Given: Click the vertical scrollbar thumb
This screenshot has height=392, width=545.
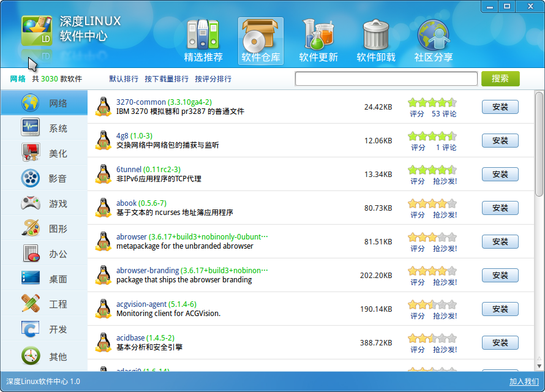Looking at the screenshot, I should 539,144.
